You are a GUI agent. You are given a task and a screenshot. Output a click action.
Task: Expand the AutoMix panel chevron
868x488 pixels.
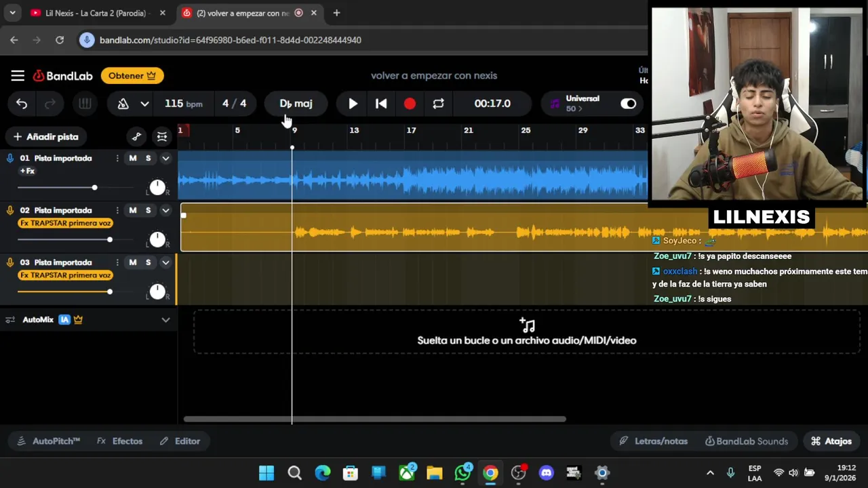pyautogui.click(x=165, y=320)
